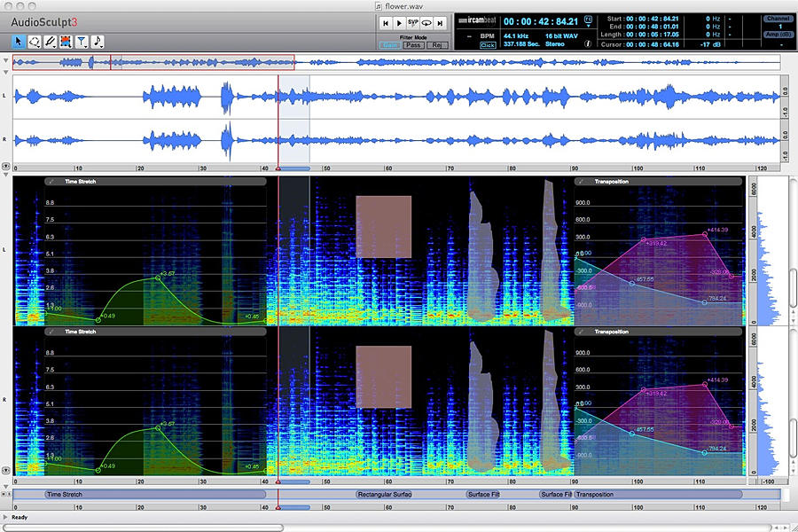The height and width of the screenshot is (532, 798).
Task: Click the ircambeat logo
Action: click(x=477, y=21)
